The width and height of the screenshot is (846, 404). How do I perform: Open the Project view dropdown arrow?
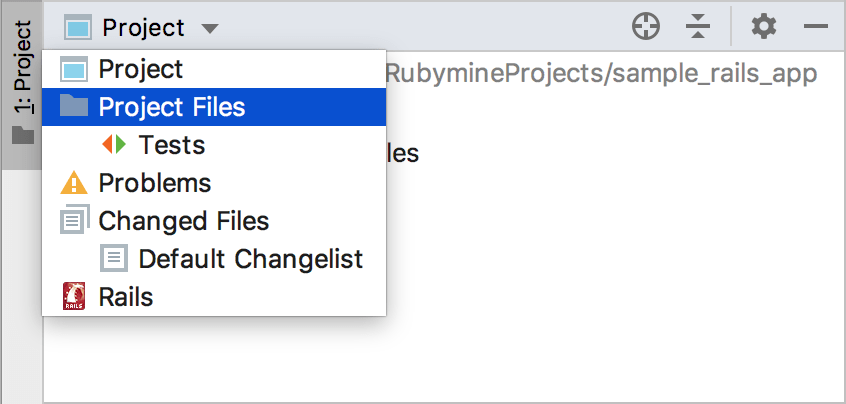tap(210, 28)
